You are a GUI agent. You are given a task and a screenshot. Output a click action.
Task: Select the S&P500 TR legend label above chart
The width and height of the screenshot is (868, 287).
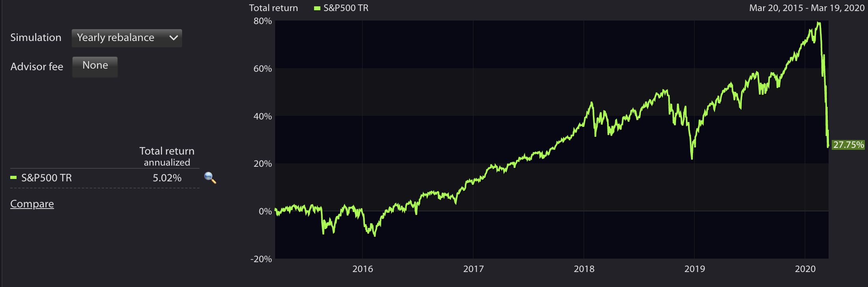click(346, 8)
